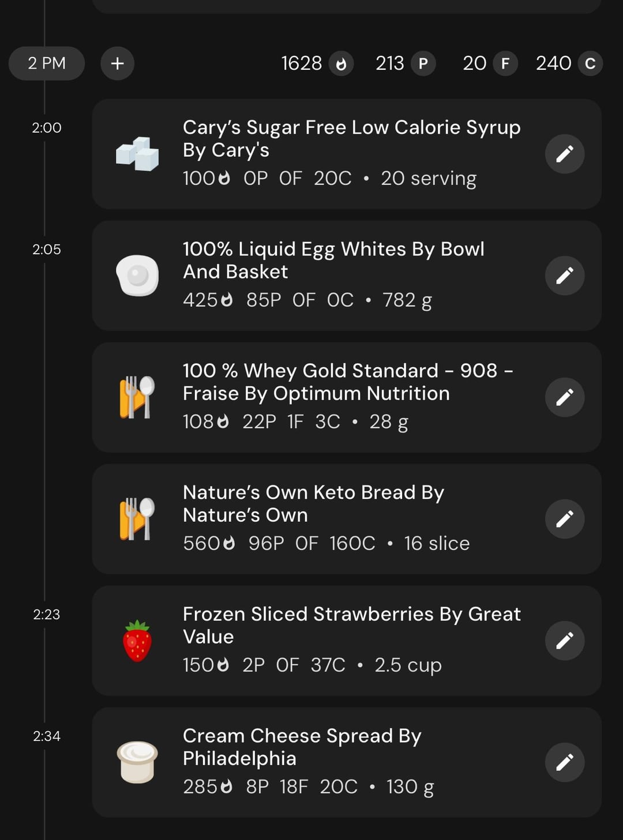Tap the fat F badge

(505, 63)
